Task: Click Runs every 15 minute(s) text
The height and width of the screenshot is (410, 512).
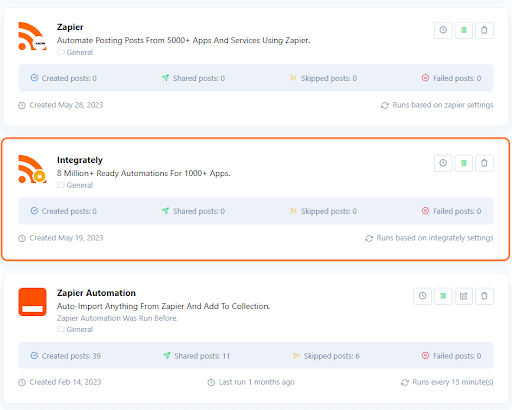Action: pyautogui.click(x=447, y=382)
